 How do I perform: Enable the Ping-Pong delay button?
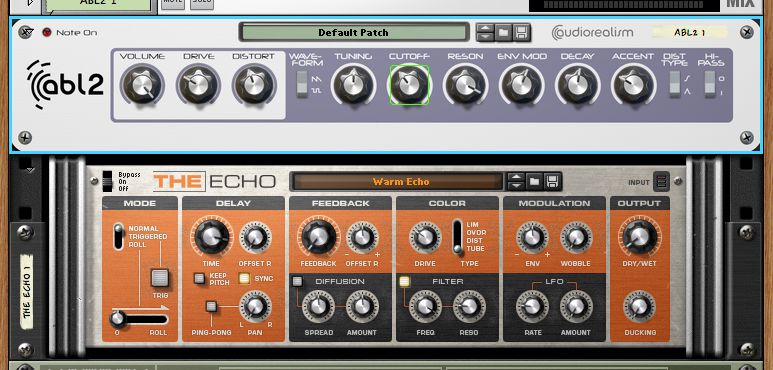pyautogui.click(x=211, y=306)
